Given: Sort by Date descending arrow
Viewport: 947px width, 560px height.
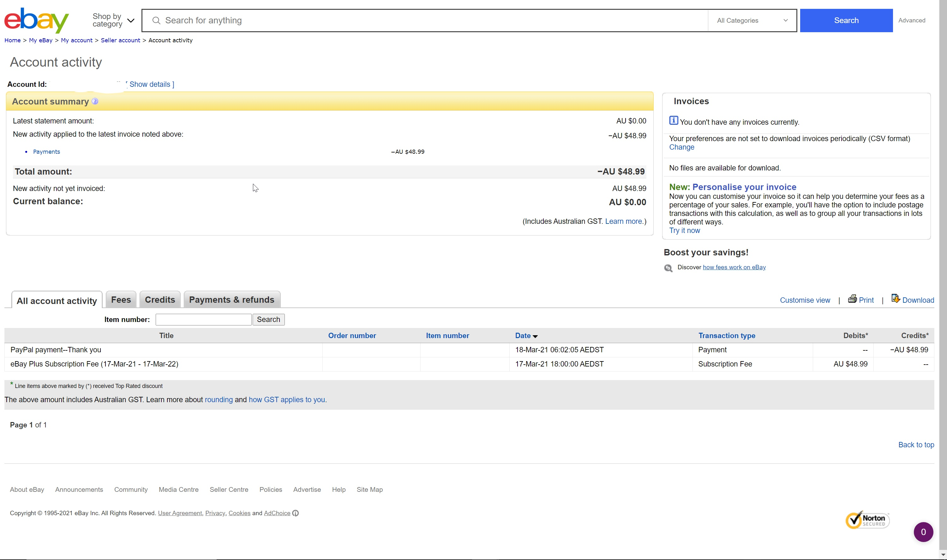Looking at the screenshot, I should point(535,336).
